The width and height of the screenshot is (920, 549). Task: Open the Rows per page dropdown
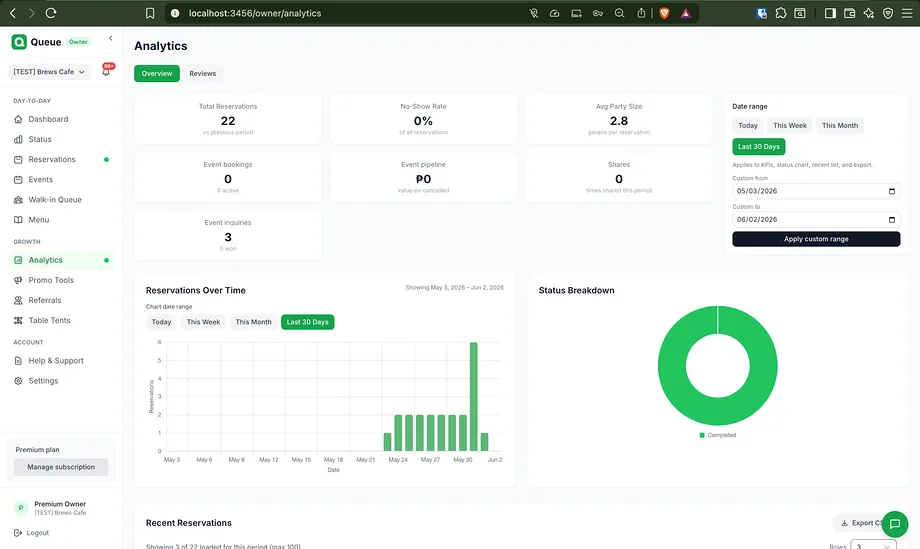[x=873, y=546]
